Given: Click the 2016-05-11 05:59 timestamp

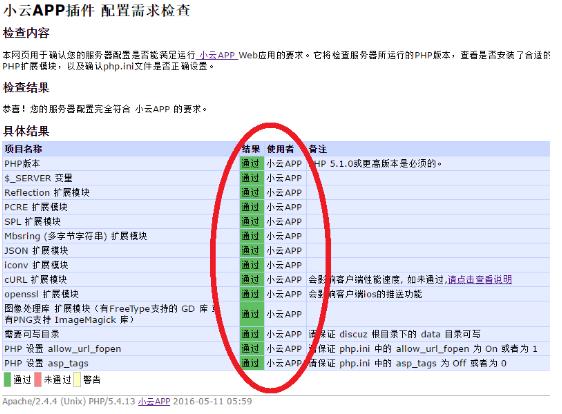Looking at the screenshot, I should coord(213,401).
